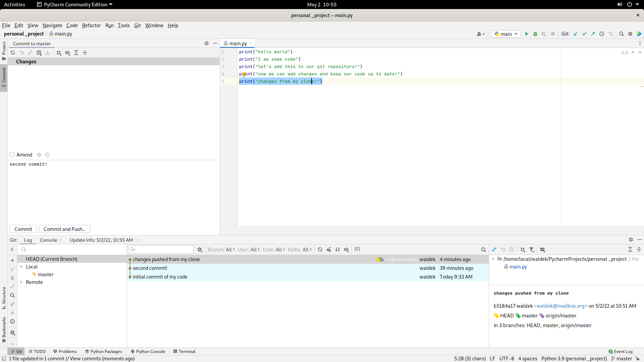This screenshot has height=362, width=644.
Task: Click Git log find magnifier icon
Action: coord(483,249)
